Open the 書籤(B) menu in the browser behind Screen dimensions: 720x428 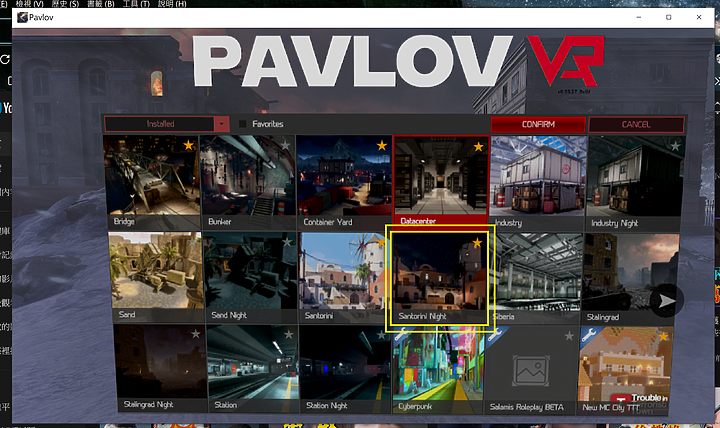pos(101,4)
